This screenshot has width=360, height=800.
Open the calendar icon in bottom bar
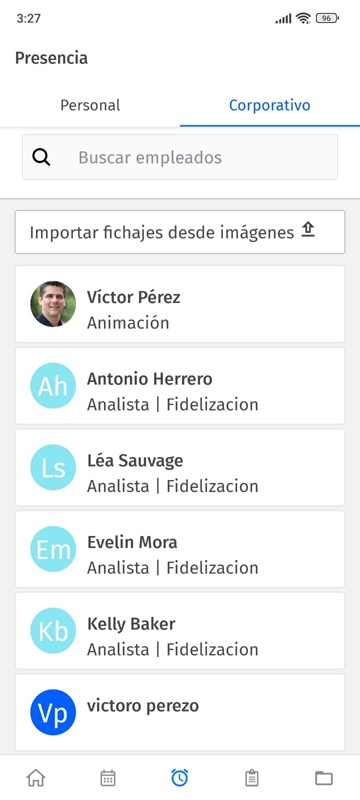point(108,778)
